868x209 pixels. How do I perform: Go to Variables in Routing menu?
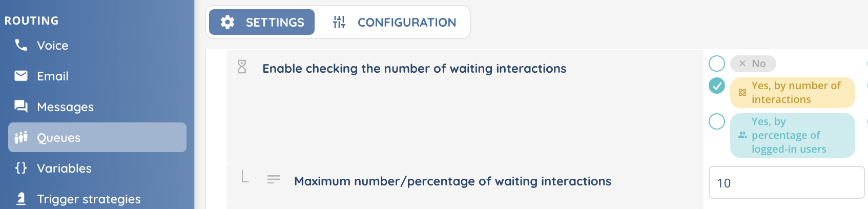[x=64, y=168]
